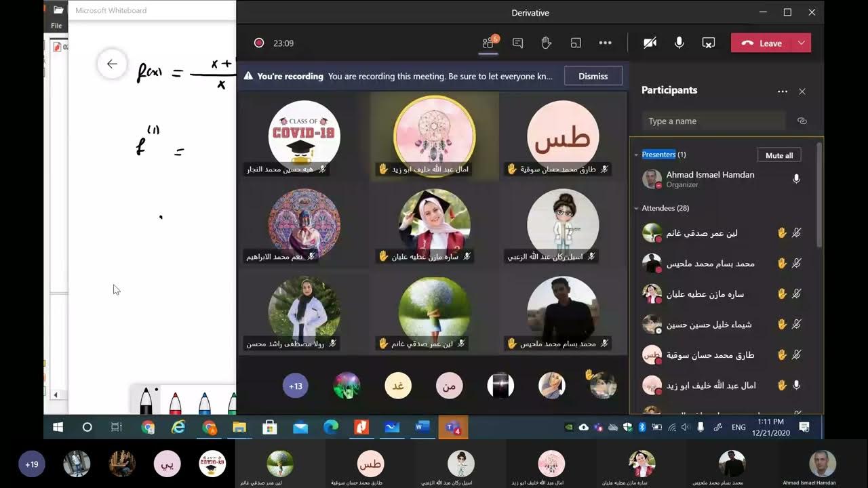Open the +13 overflow participants bubble
The width and height of the screenshot is (868, 488).
[x=296, y=386]
